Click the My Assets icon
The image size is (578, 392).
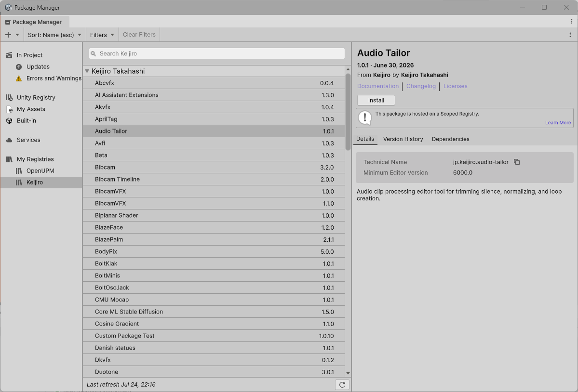[x=10, y=109]
